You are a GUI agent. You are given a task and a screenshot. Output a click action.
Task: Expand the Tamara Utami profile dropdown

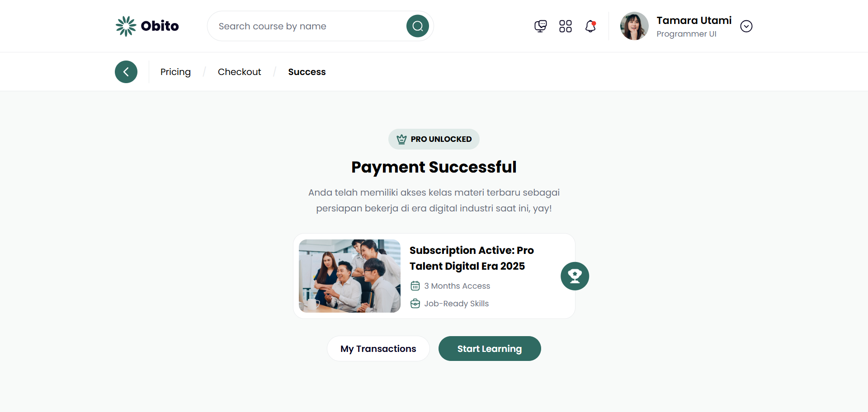(x=746, y=26)
